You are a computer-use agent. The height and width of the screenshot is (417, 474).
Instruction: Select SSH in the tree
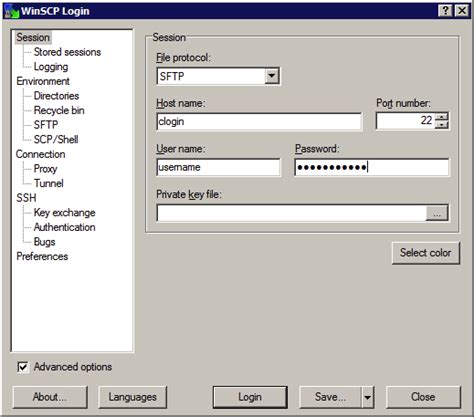26,198
